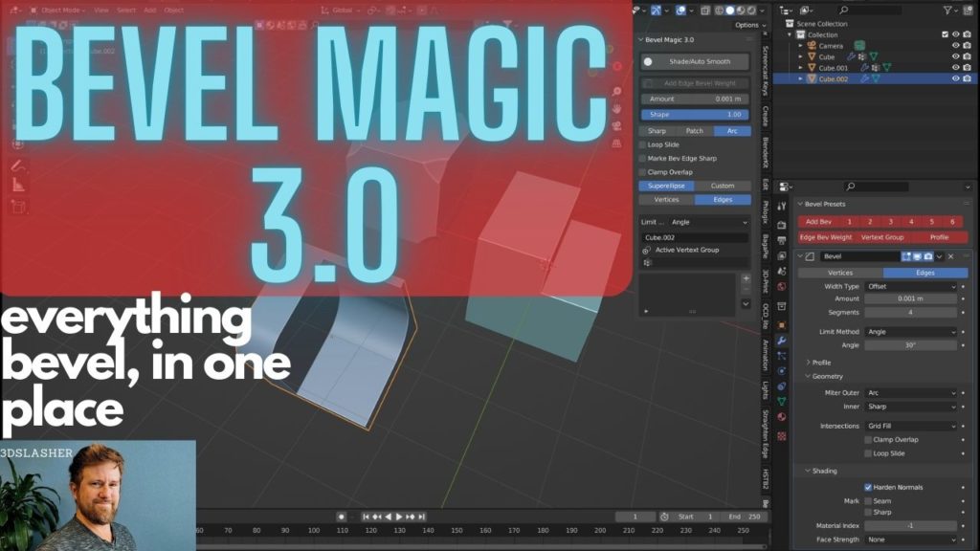Image resolution: width=980 pixels, height=551 pixels.
Task: Remove the Bevel modifier with the X icon
Action: 950,256
